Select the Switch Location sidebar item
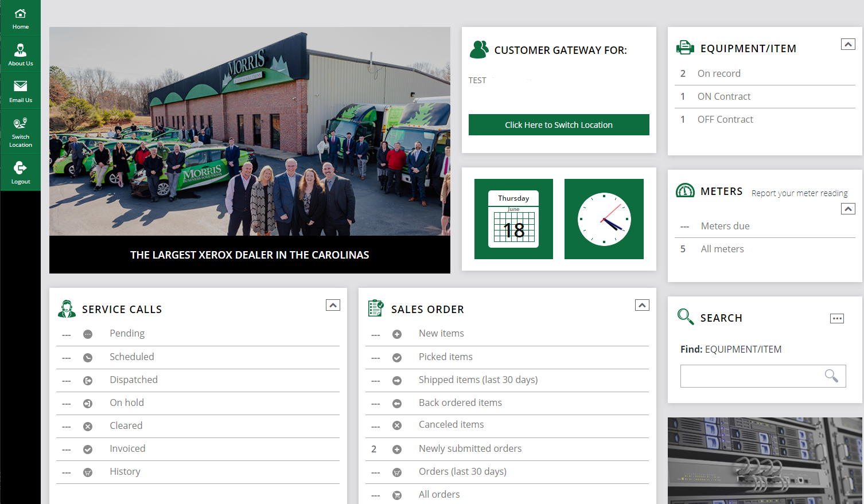This screenshot has height=504, width=864. (x=21, y=132)
